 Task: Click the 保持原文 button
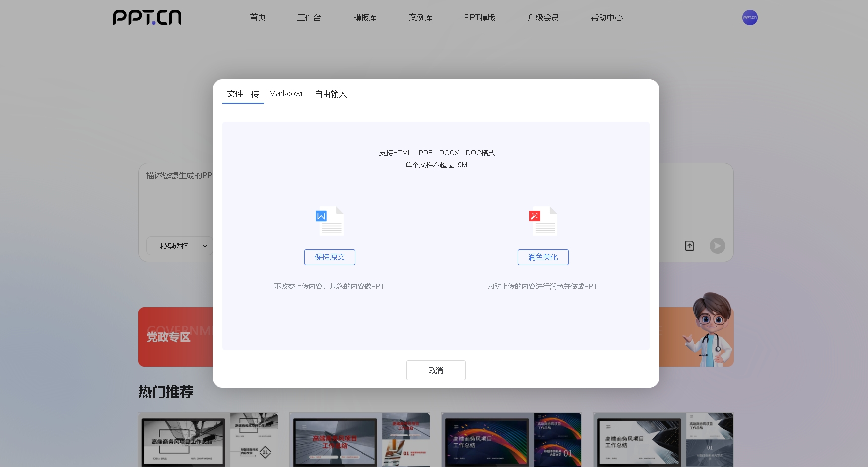(x=329, y=257)
